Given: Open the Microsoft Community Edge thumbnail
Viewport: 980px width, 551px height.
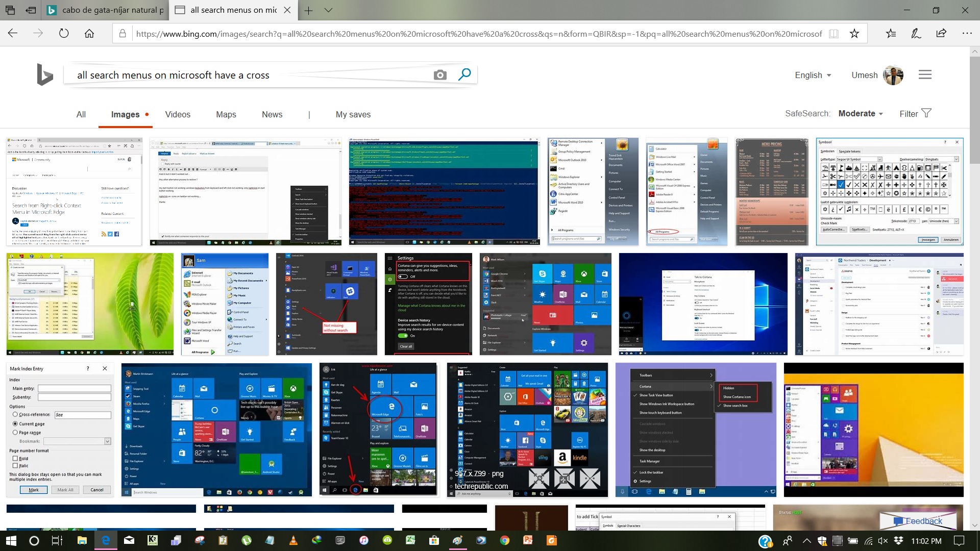Looking at the screenshot, I should (x=74, y=191).
